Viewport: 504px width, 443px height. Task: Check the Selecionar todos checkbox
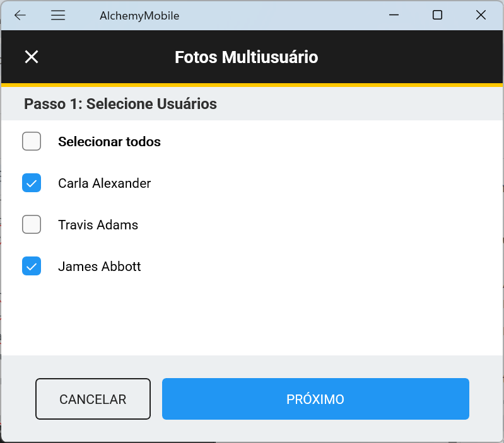point(32,141)
